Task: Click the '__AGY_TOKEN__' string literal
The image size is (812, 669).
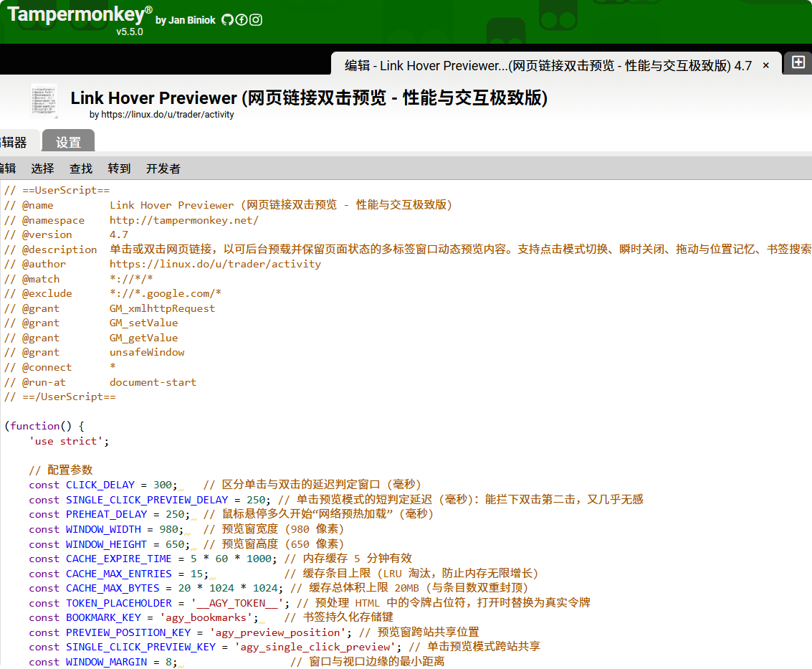Action: 237,604
